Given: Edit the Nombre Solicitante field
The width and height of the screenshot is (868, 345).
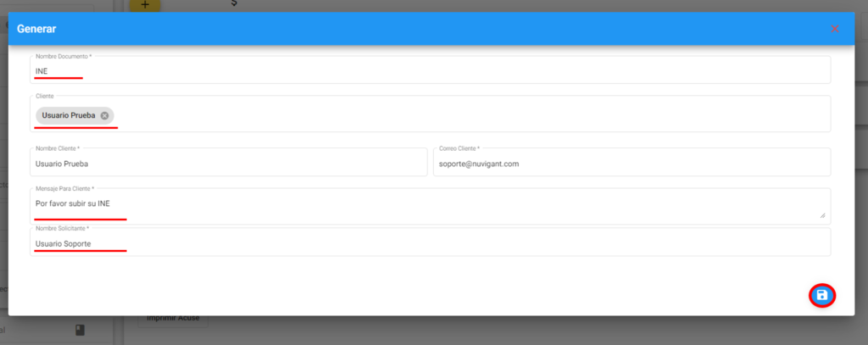Looking at the screenshot, I should pyautogui.click(x=430, y=242).
